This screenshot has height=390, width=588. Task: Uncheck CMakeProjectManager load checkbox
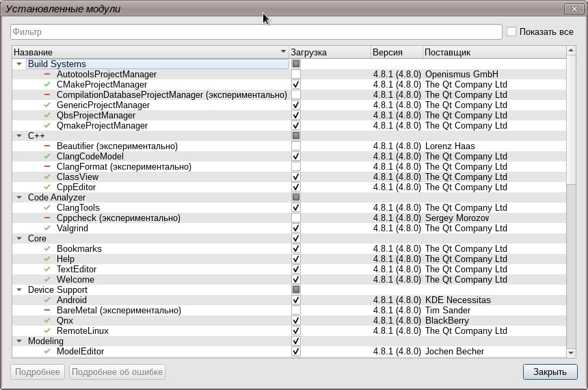(296, 84)
